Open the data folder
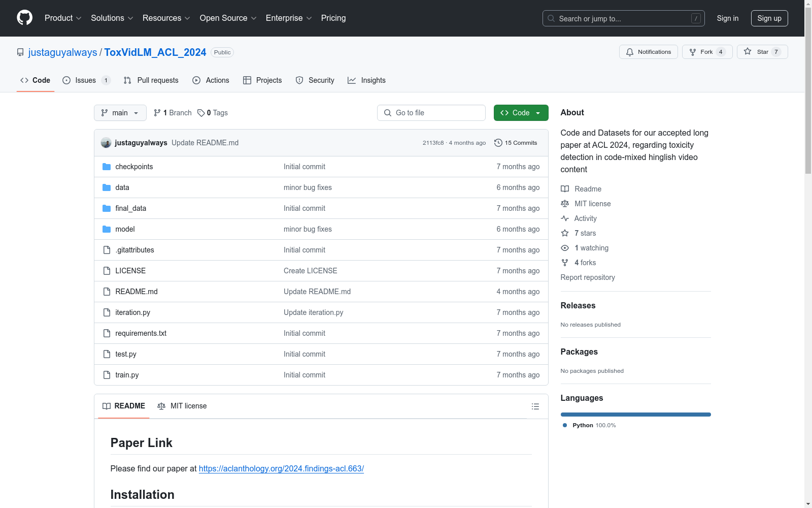The width and height of the screenshot is (812, 508). [122, 187]
